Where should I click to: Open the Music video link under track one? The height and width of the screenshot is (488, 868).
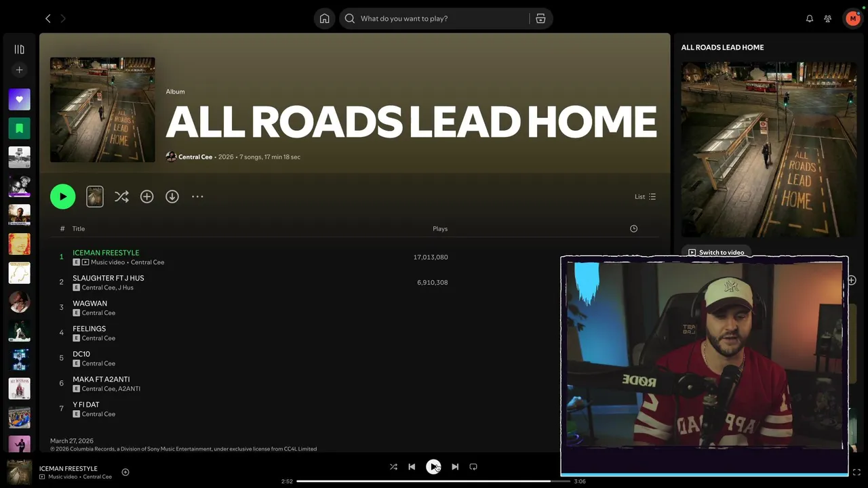tap(108, 262)
